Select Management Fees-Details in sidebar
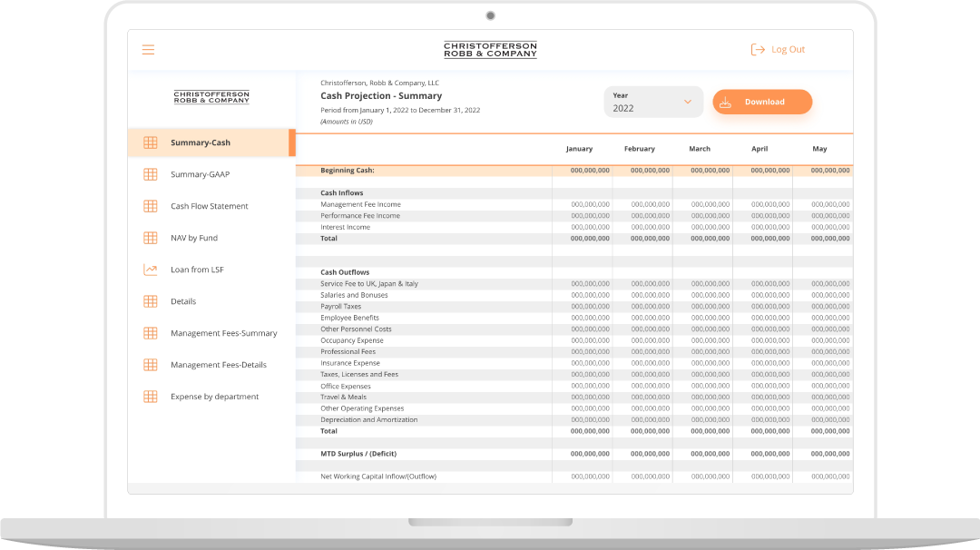This screenshot has width=980, height=550. pyautogui.click(x=219, y=365)
